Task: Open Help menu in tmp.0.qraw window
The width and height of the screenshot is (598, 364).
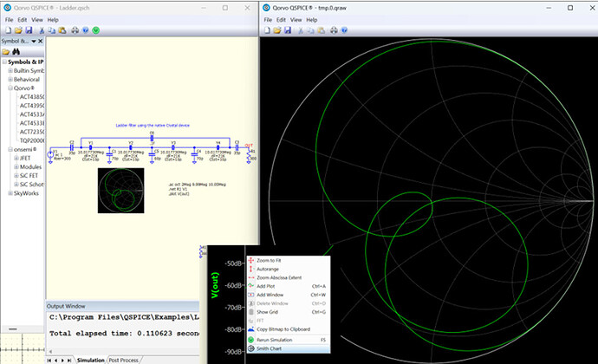Action: [312, 20]
